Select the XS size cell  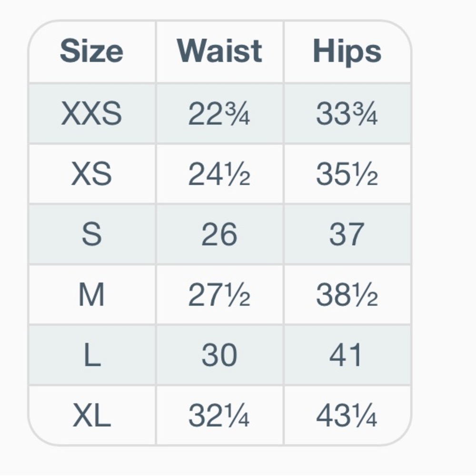(x=91, y=174)
